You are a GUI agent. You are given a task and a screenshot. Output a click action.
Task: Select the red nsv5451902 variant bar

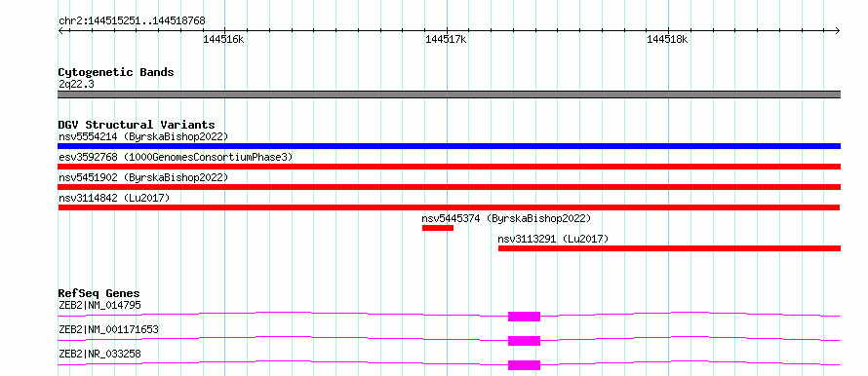449,187
